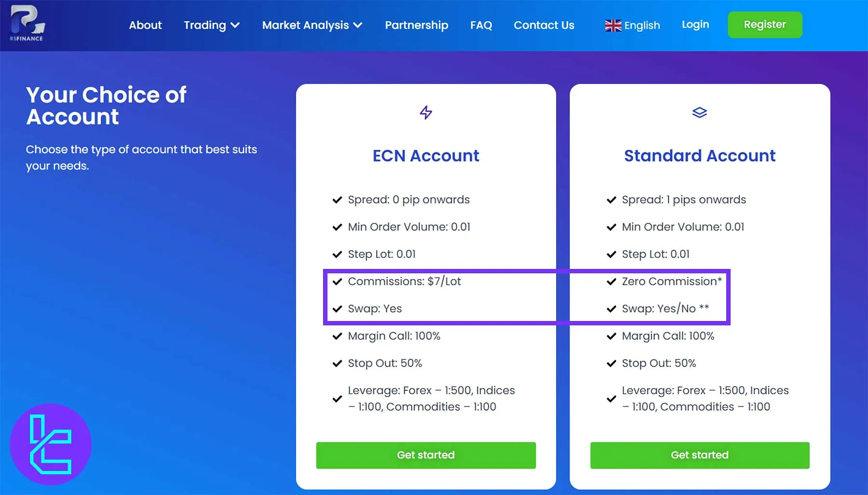Click the UK flag language icon
This screenshot has height=495, width=868.
click(x=613, y=26)
